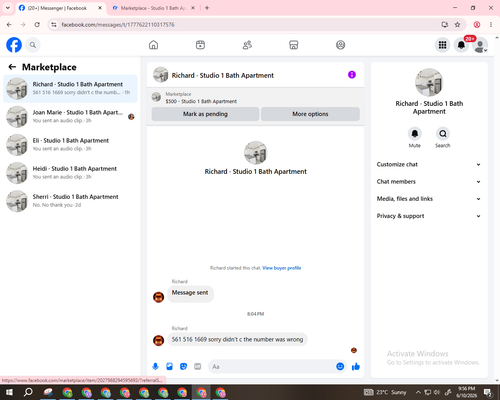Show hidden system tray icons
The width and height of the screenshot is (500, 400).
(x=418, y=392)
